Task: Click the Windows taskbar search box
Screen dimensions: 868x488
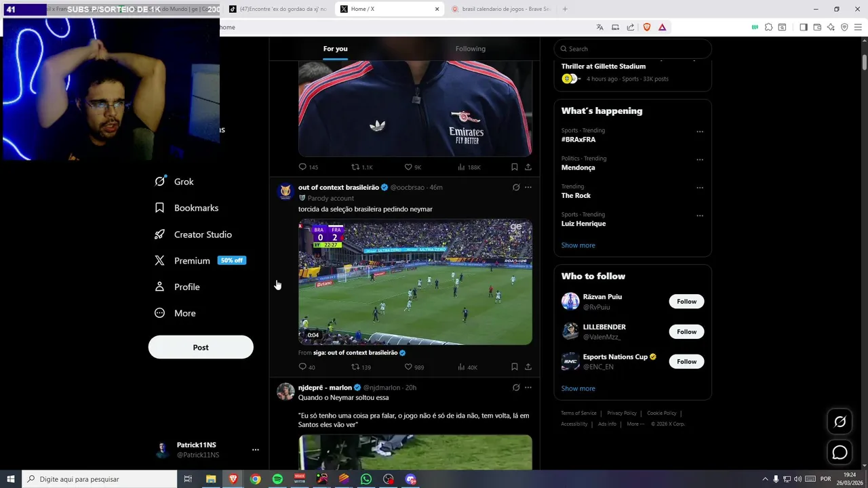Action: pos(100,479)
